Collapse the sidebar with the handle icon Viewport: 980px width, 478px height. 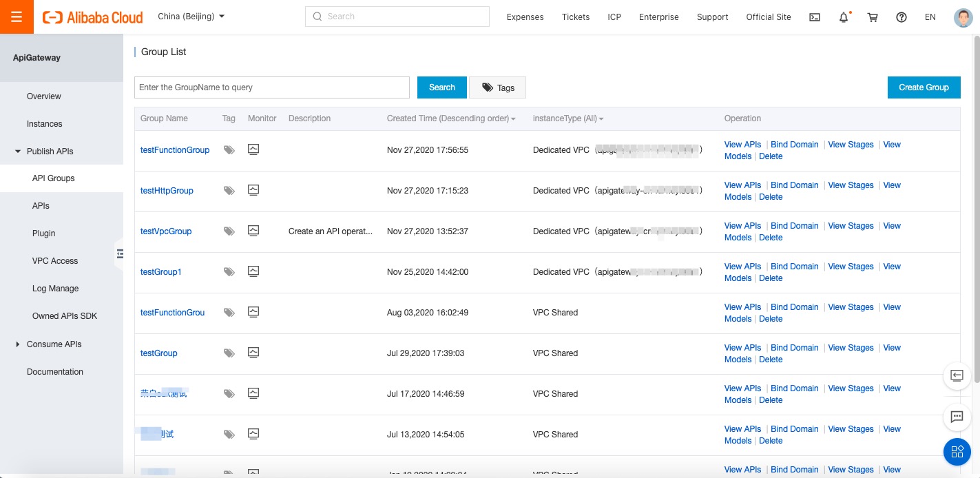119,253
